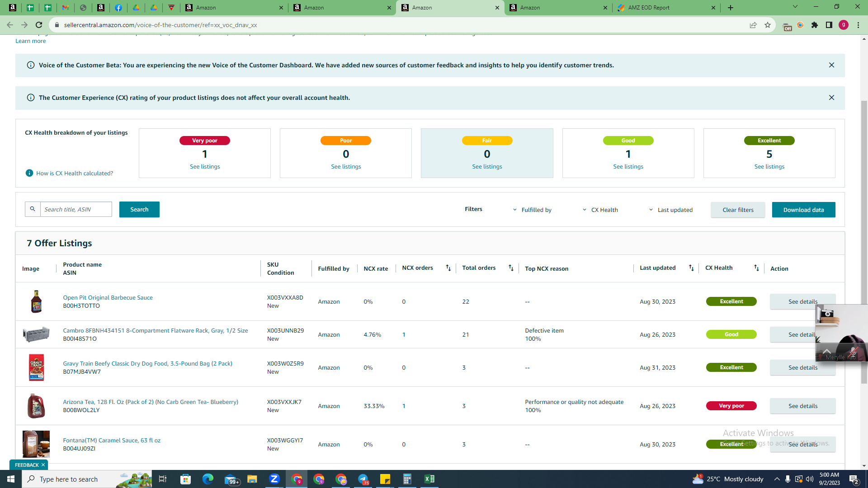Screen dimensions: 868x488
Task: Click the Learn more link
Action: click(30, 41)
